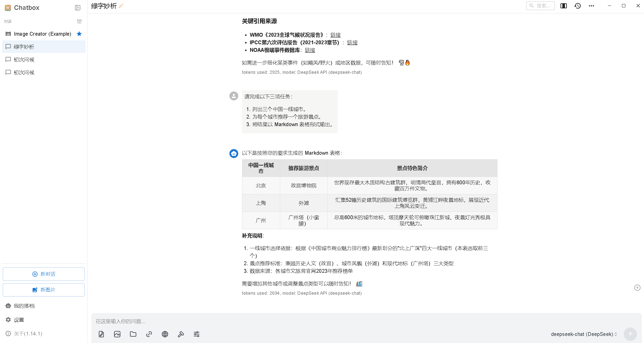Screen dimensions: 644x343
Task: Click the Chatbox logo icon
Action: click(x=8, y=8)
